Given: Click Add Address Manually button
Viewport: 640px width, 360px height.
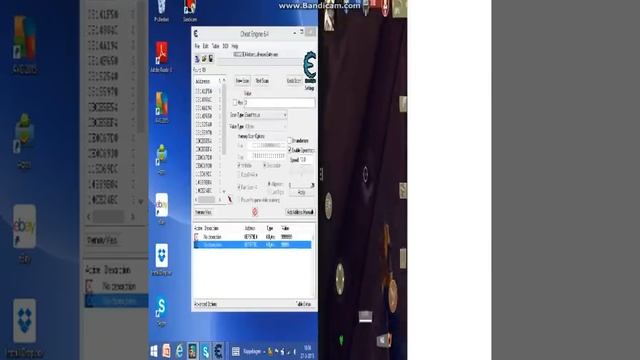Looking at the screenshot, I should click(x=300, y=212).
